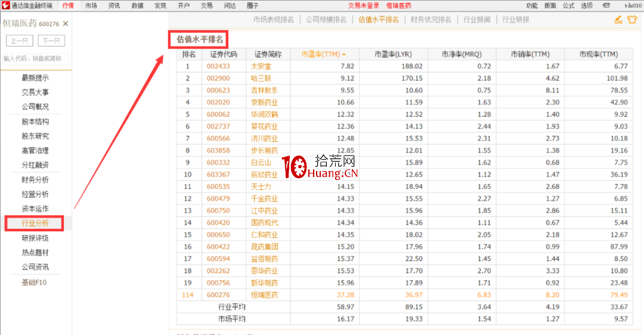The width and height of the screenshot is (644, 335).
Task: Open stock code 600062 link
Action: click(x=218, y=114)
